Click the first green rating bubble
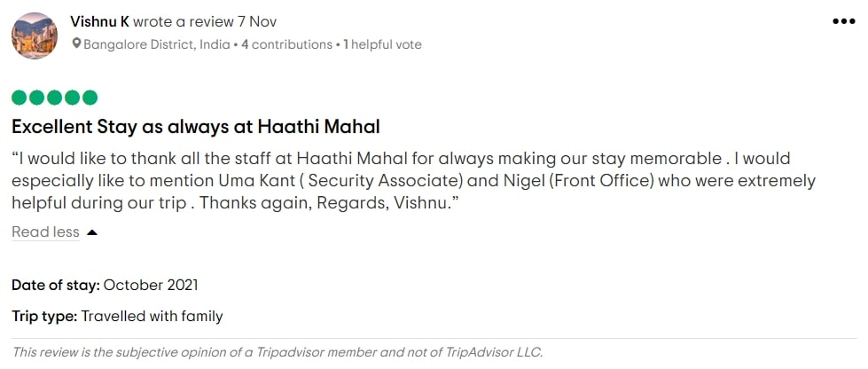 [19, 98]
